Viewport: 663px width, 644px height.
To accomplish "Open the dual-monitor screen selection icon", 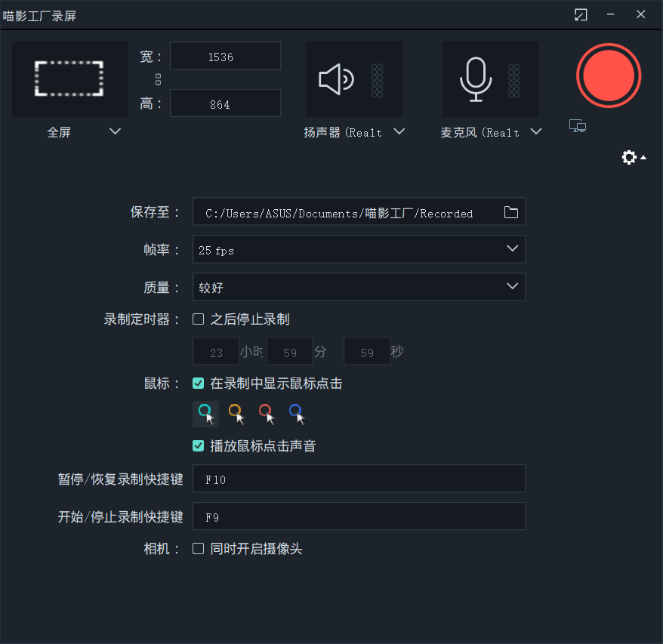I will [x=577, y=126].
